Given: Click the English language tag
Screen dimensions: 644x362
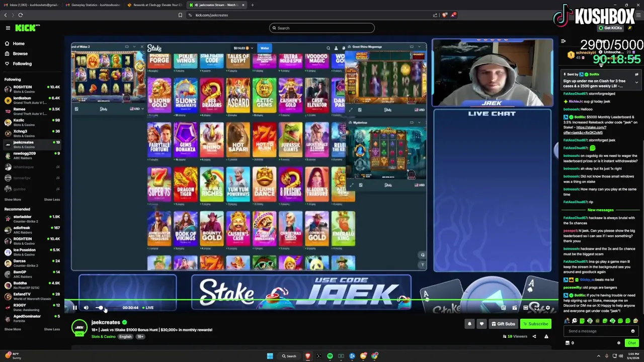Looking at the screenshot, I should point(125,337).
